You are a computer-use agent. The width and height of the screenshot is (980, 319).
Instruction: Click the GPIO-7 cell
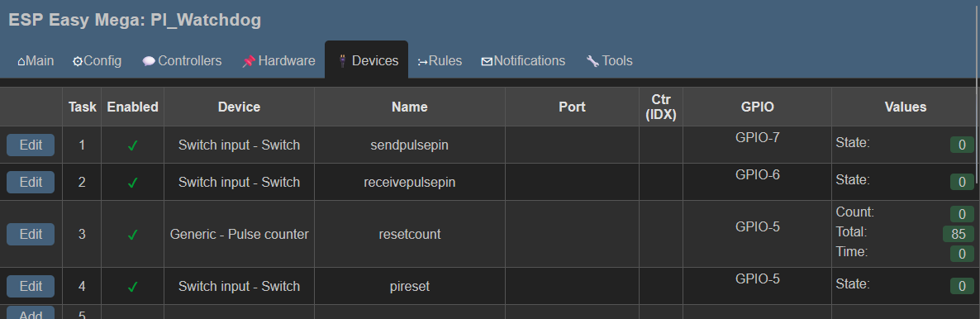point(758,145)
